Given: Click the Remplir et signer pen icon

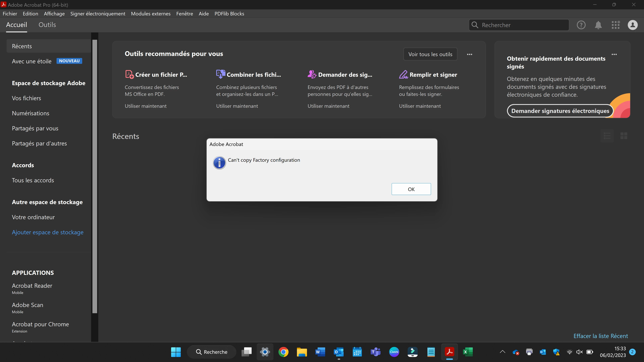Looking at the screenshot, I should 403,74.
